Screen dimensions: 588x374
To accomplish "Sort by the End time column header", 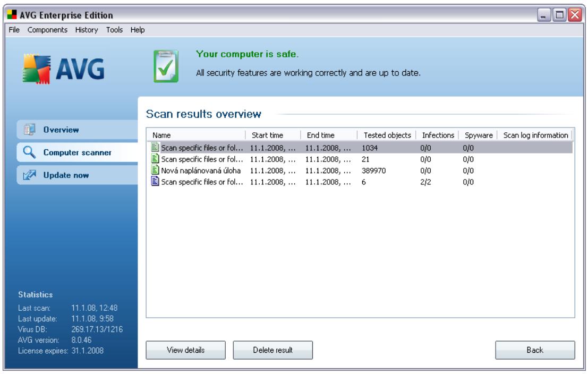I will 329,135.
